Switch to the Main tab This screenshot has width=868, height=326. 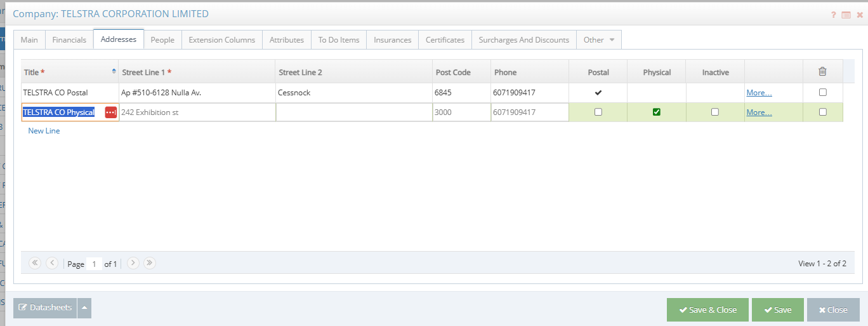(x=29, y=39)
